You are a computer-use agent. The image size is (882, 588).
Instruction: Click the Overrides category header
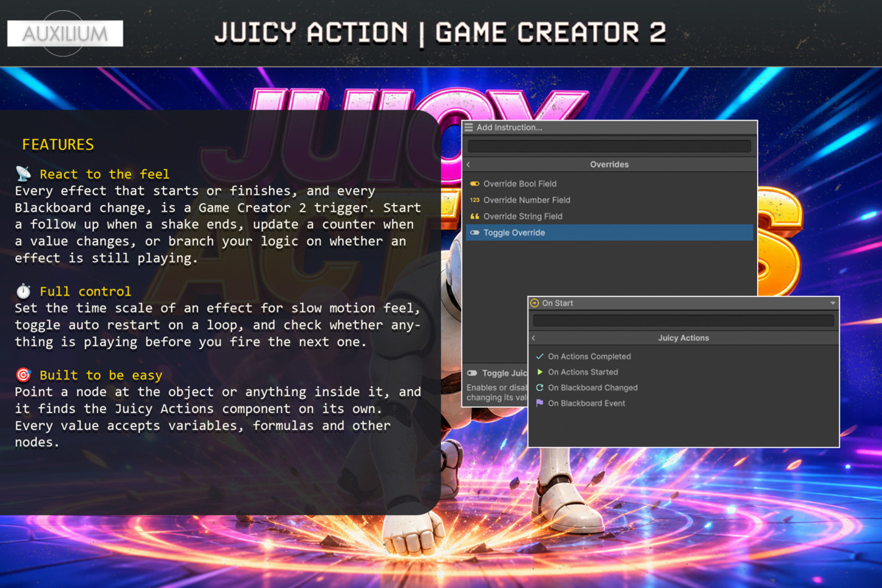(609, 165)
